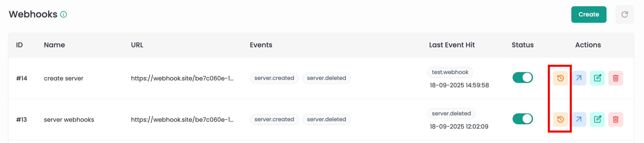Trigger test for server webhooks row
The width and height of the screenshot is (644, 143).
click(x=579, y=120)
